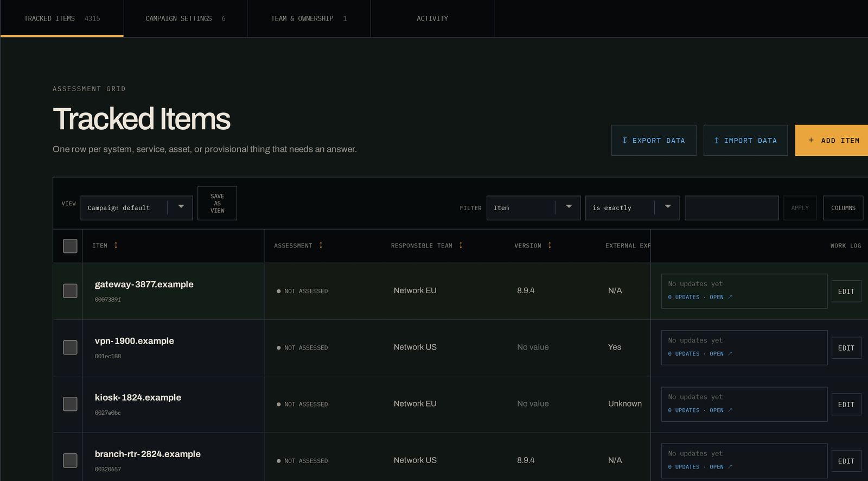Open updates link for vpn-1900.example

click(700, 353)
